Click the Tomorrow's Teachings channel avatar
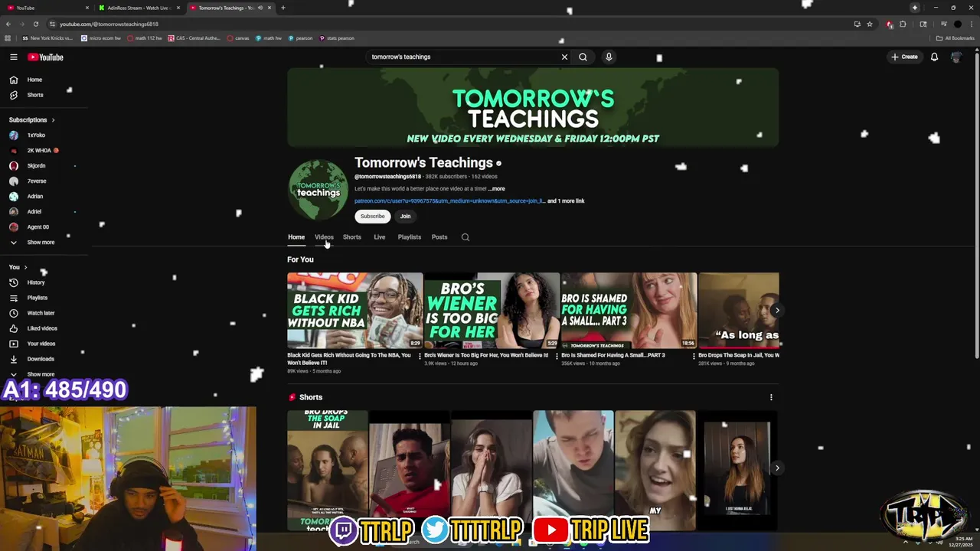This screenshot has height=551, width=980. (x=318, y=189)
